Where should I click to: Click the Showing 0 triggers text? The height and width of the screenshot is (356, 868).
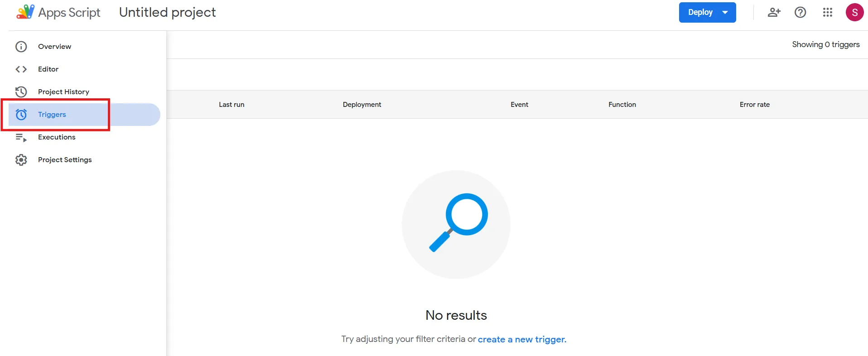pyautogui.click(x=826, y=44)
